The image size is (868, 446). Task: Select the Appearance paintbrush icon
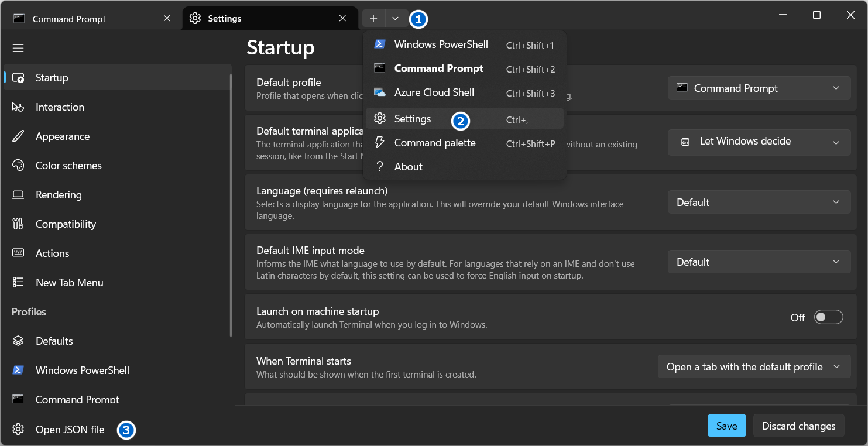pyautogui.click(x=18, y=136)
